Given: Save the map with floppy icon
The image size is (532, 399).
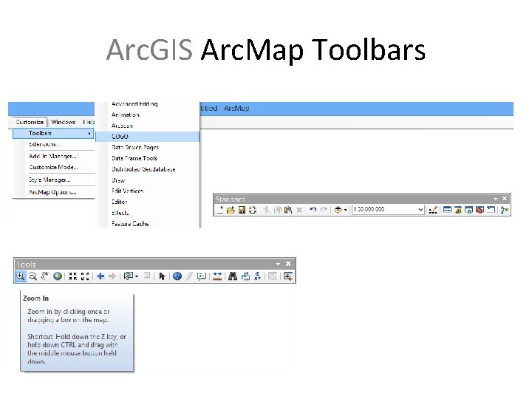Looking at the screenshot, I should click(242, 210).
